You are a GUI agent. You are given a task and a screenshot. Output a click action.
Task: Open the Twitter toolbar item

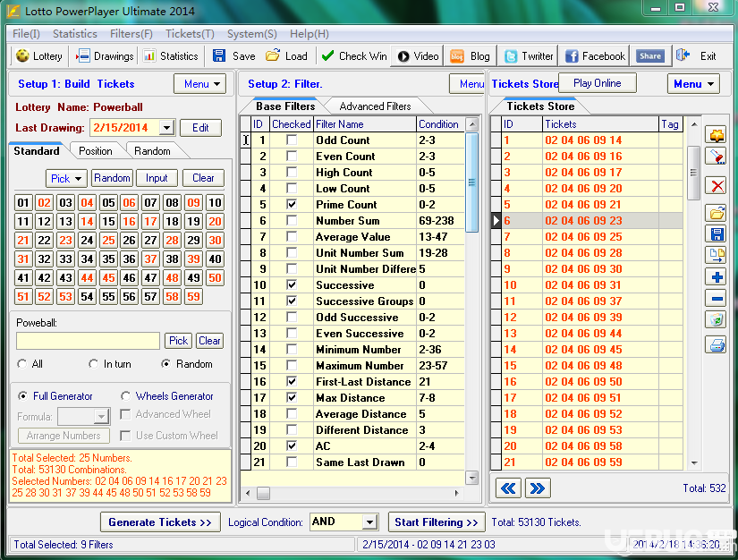point(529,56)
